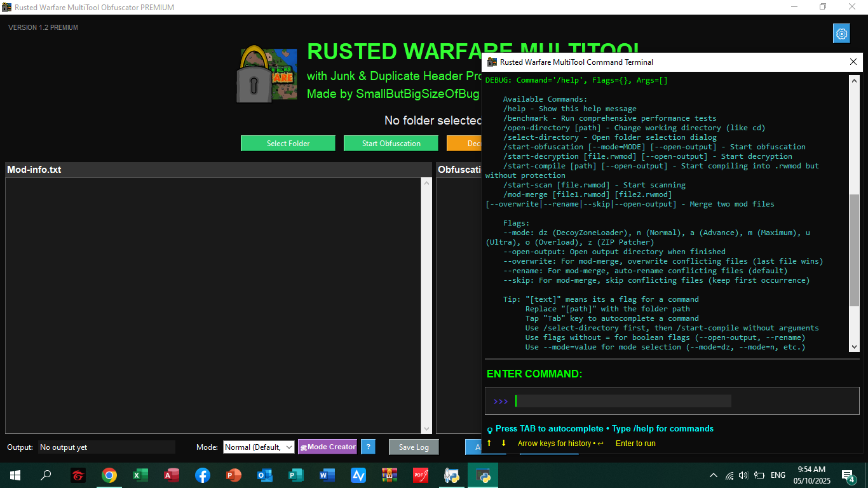The image size is (868, 488).
Task: Click the ENG language indicator
Action: tap(778, 475)
